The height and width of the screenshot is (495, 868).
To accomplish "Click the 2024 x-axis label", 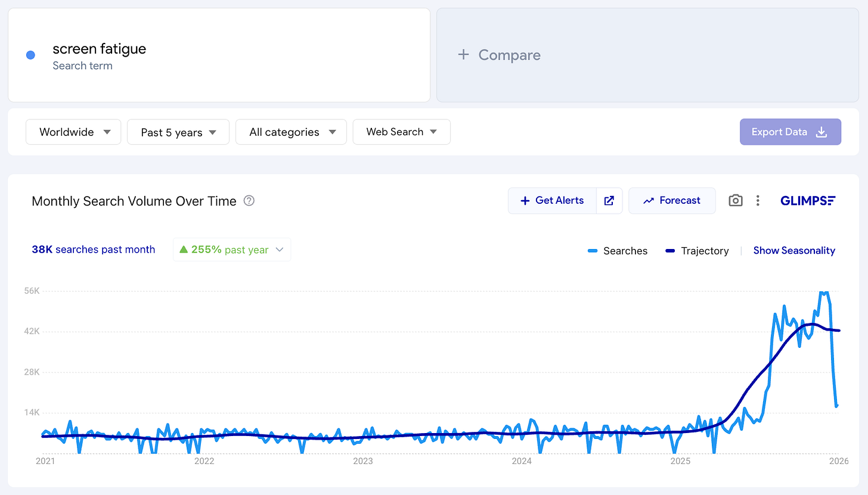I will click(522, 461).
